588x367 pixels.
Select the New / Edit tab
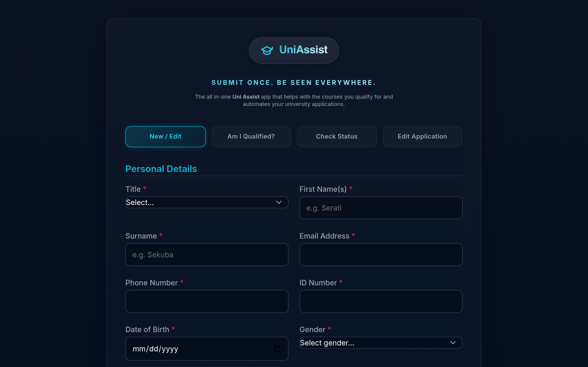pyautogui.click(x=165, y=136)
